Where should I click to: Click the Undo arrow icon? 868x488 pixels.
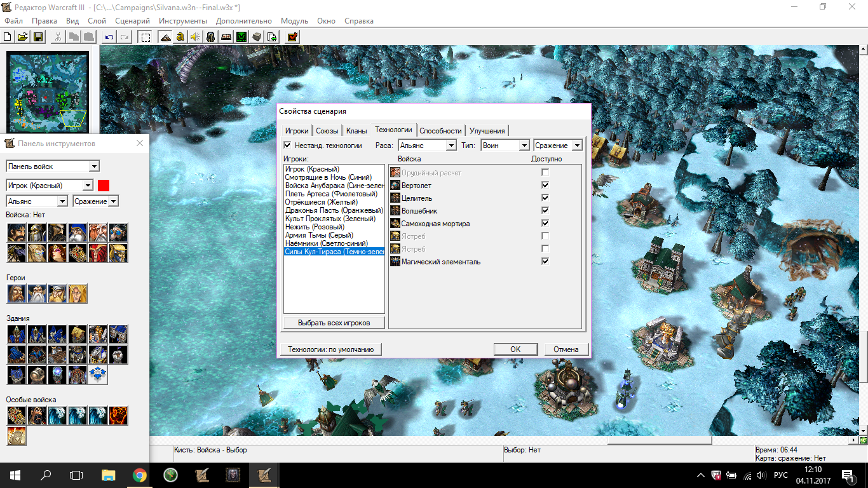pyautogui.click(x=109, y=37)
